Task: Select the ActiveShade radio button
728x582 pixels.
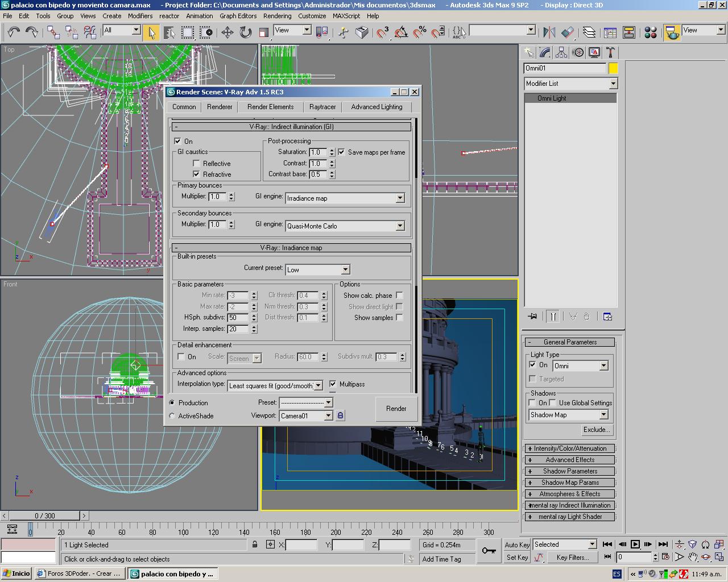Action: point(172,416)
